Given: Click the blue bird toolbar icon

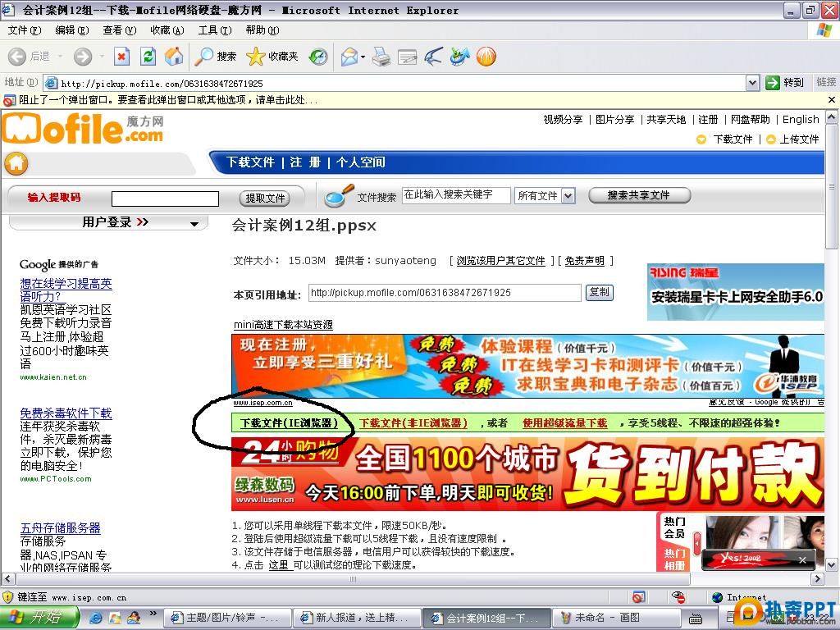Looking at the screenshot, I should tap(433, 57).
